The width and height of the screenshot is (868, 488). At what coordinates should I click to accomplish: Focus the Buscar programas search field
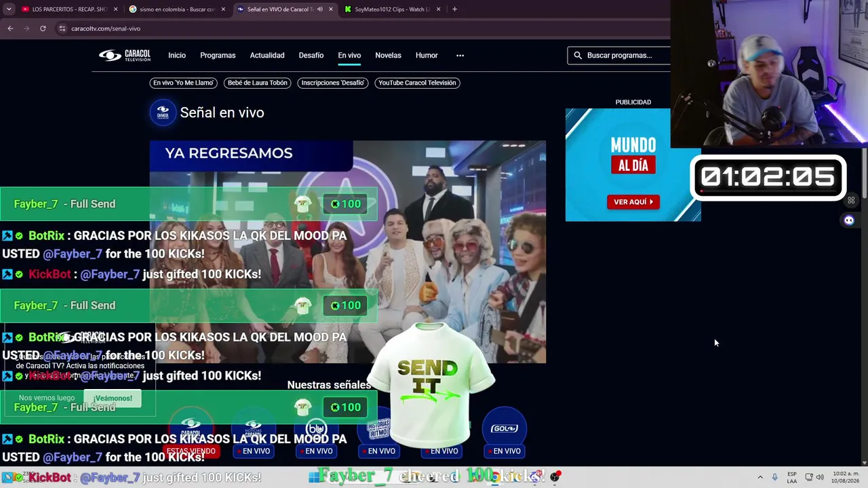coord(619,56)
